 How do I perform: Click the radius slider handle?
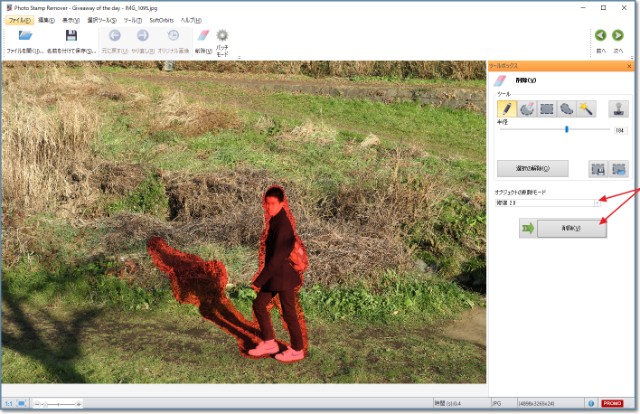click(567, 129)
